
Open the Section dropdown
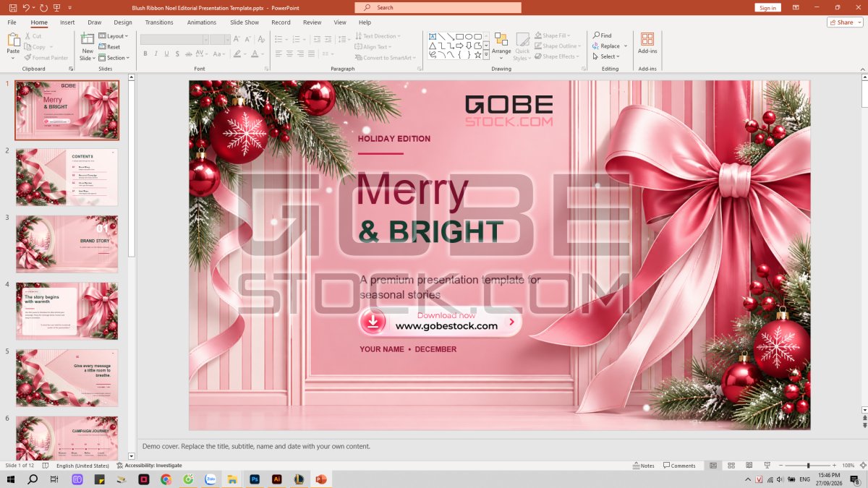click(114, 58)
